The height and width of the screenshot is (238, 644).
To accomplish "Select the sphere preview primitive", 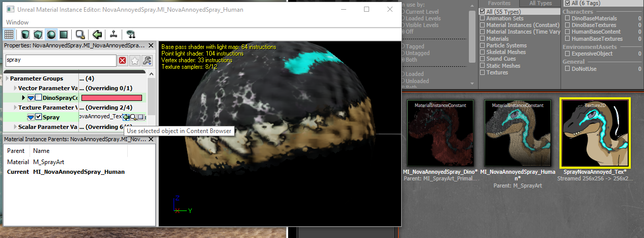I will coord(51,35).
